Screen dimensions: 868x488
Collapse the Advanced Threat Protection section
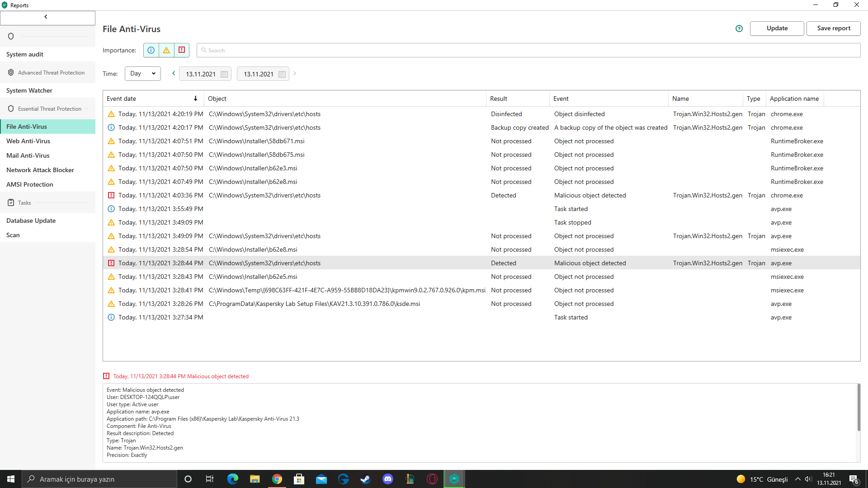[x=51, y=73]
